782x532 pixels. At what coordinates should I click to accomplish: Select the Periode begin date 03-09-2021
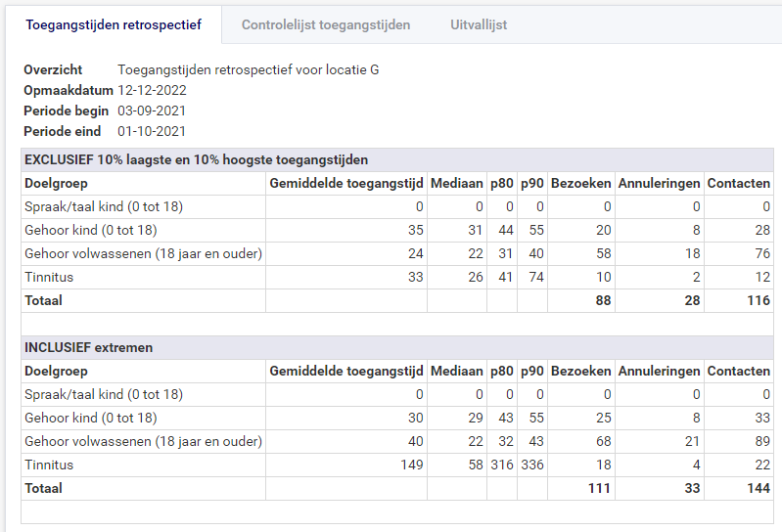click(152, 111)
